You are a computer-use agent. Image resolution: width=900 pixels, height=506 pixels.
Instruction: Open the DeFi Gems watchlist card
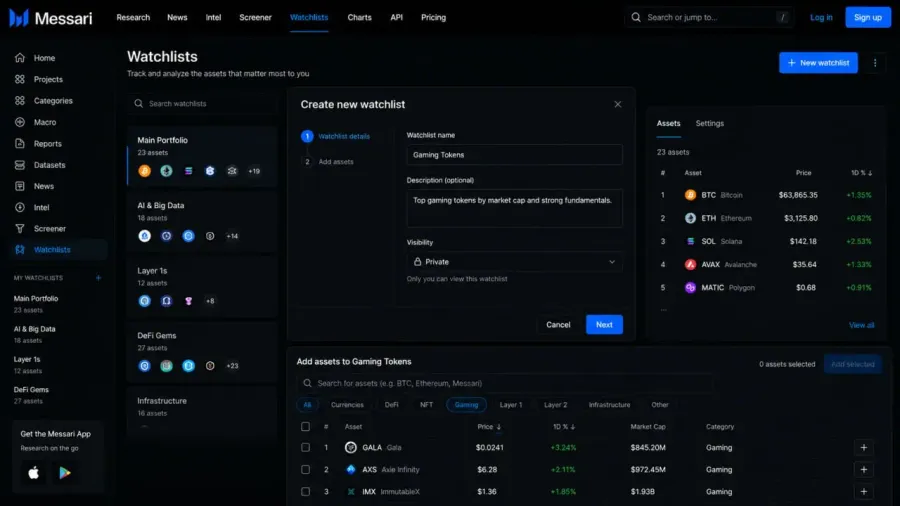pyautogui.click(x=202, y=351)
